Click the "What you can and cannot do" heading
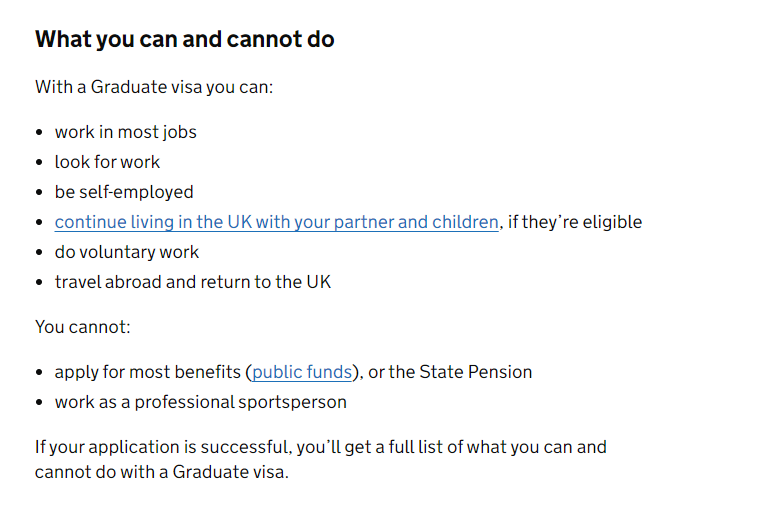 pyautogui.click(x=185, y=39)
